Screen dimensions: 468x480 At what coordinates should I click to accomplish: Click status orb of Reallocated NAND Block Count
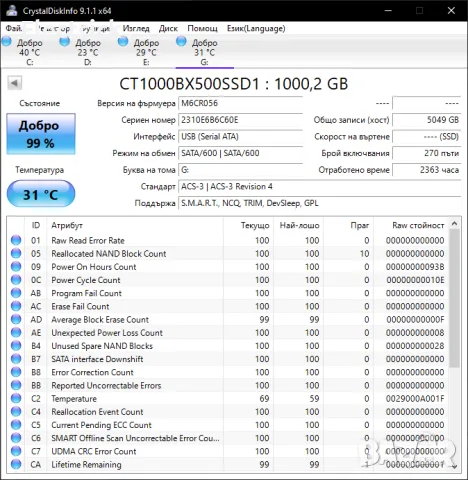[x=16, y=253]
